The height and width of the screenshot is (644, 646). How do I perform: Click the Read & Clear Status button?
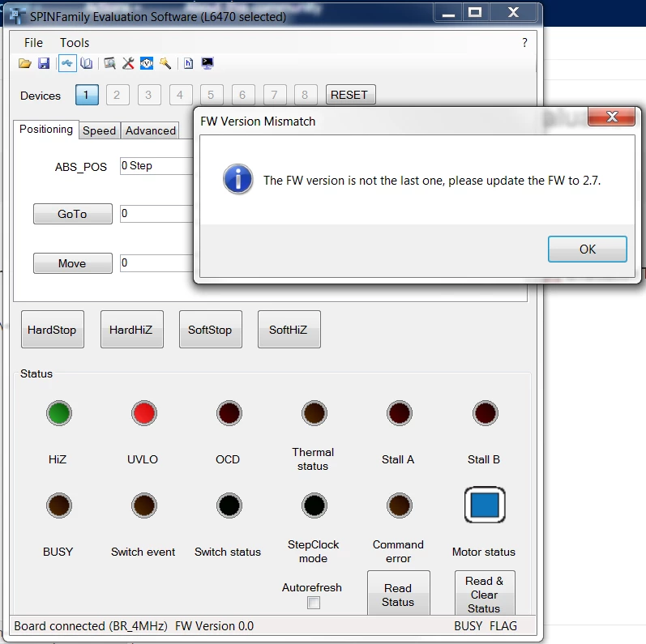click(x=485, y=594)
